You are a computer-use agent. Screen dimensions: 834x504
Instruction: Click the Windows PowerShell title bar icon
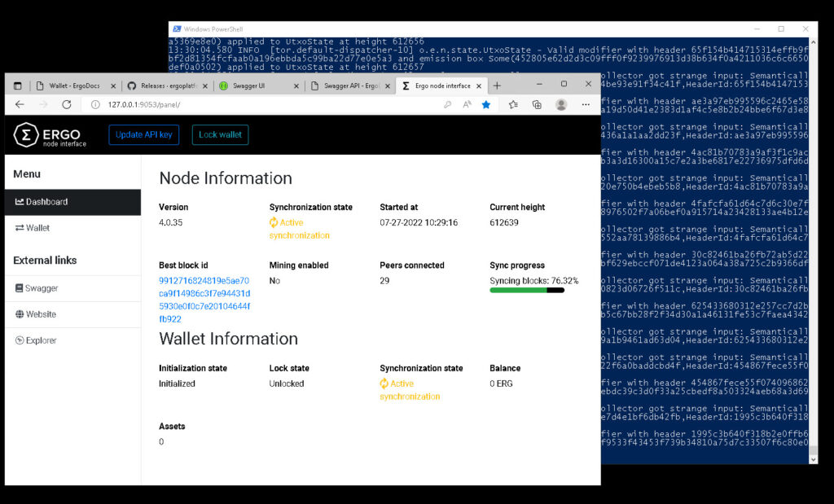click(177, 28)
